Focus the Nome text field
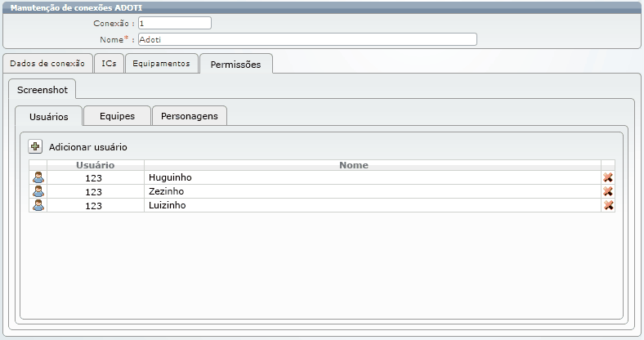The image size is (644, 340). click(306, 39)
